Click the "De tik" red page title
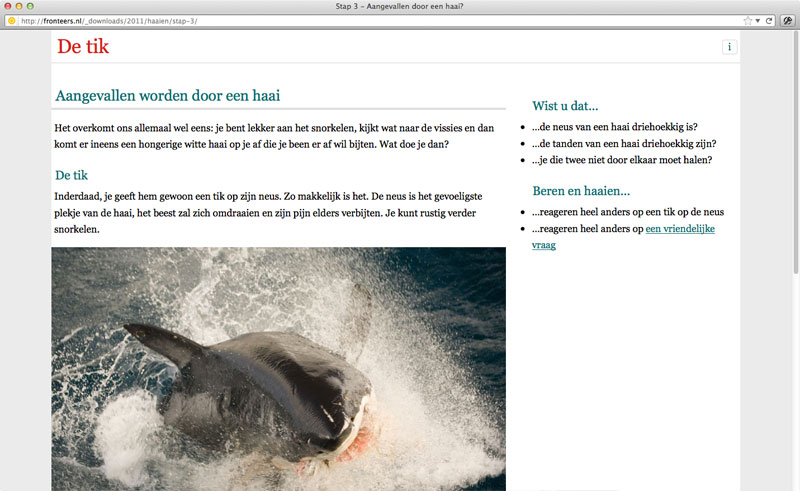This screenshot has width=800, height=491. (x=83, y=46)
